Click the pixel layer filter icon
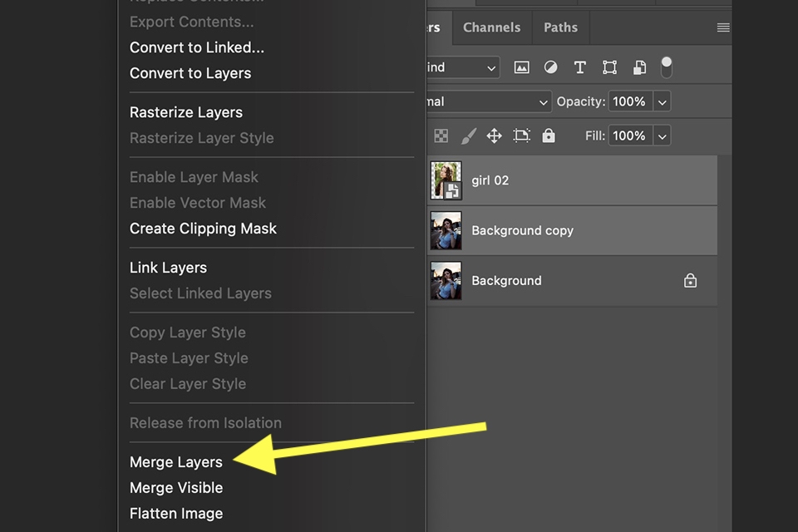This screenshot has height=532, width=798. (x=521, y=66)
